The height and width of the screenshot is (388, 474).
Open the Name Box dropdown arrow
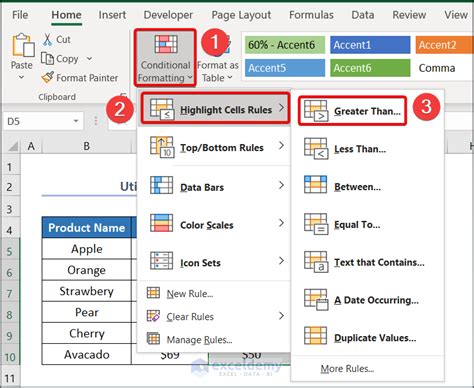point(76,121)
